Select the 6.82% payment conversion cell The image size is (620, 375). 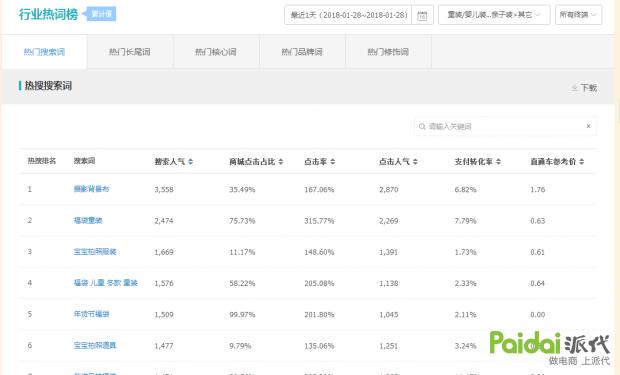[x=465, y=189]
